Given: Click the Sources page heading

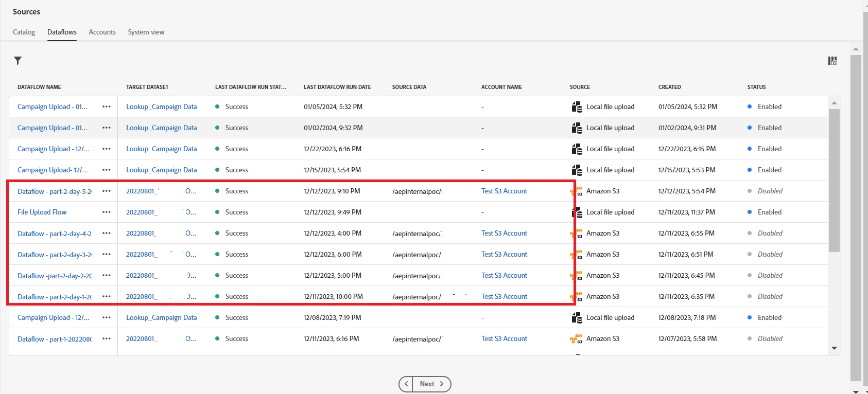Looking at the screenshot, I should pyautogui.click(x=26, y=11).
